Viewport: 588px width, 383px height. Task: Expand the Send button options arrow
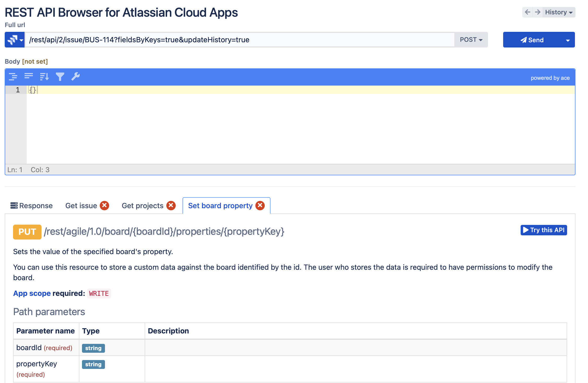pos(568,40)
